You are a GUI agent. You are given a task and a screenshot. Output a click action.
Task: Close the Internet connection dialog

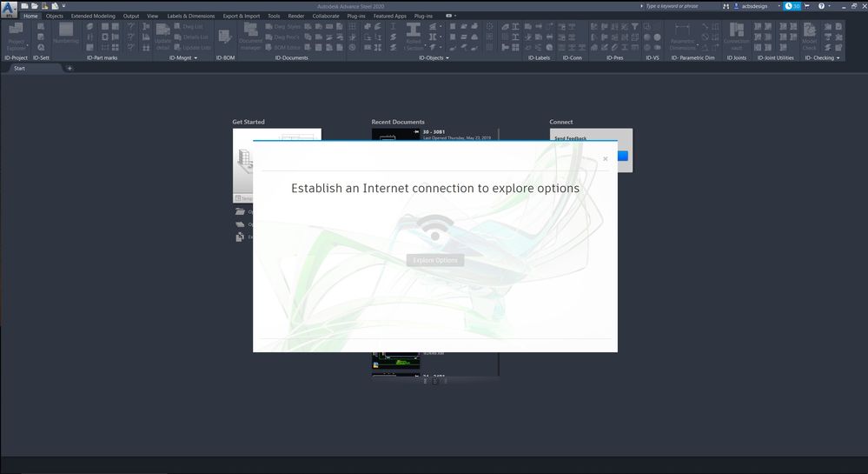pyautogui.click(x=605, y=159)
